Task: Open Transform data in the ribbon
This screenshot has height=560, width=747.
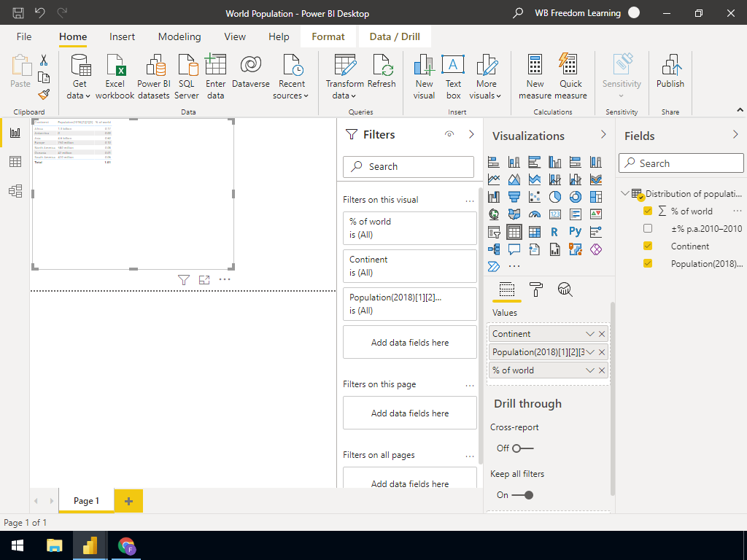Action: (x=343, y=76)
